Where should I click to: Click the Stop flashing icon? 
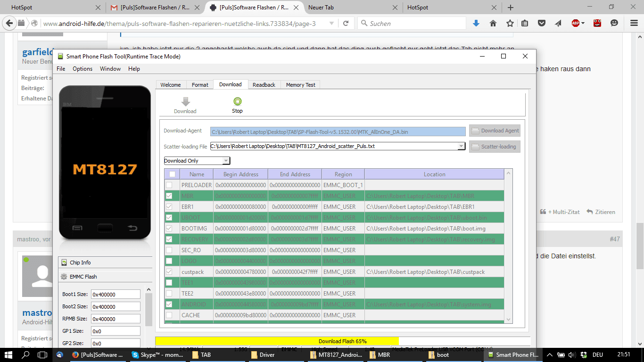click(237, 101)
